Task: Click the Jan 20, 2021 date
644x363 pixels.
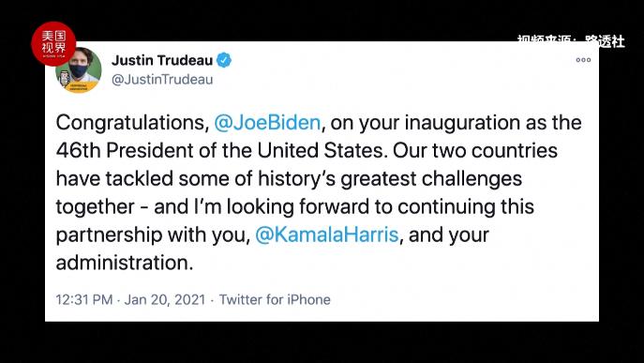Action: point(165,299)
